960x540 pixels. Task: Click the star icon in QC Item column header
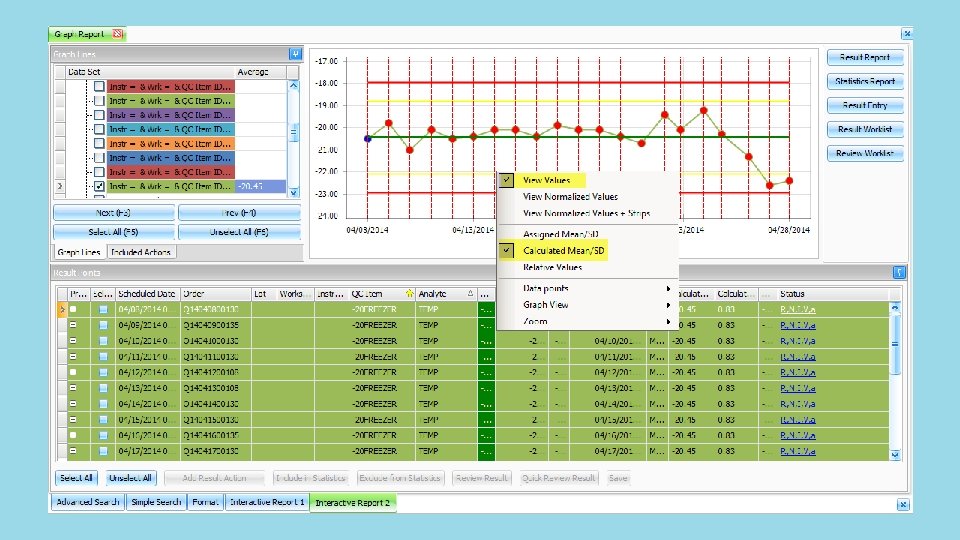pos(409,294)
